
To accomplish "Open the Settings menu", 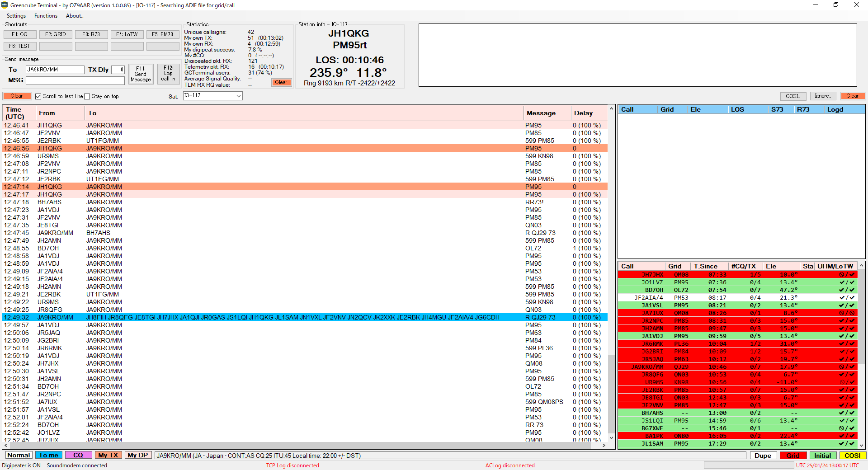I will [16, 16].
